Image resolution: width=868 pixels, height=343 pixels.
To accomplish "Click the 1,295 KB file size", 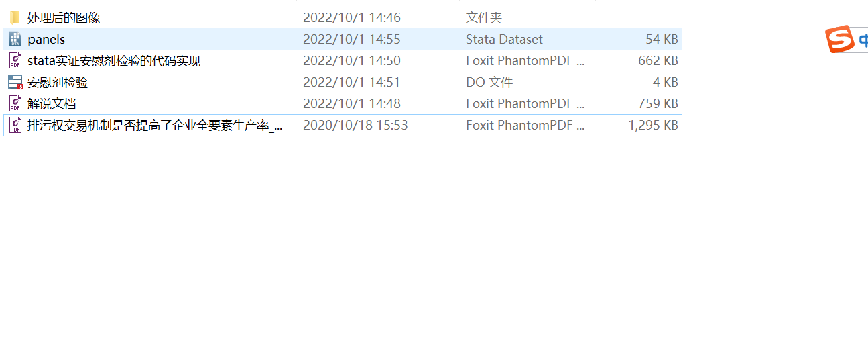I will (x=653, y=126).
